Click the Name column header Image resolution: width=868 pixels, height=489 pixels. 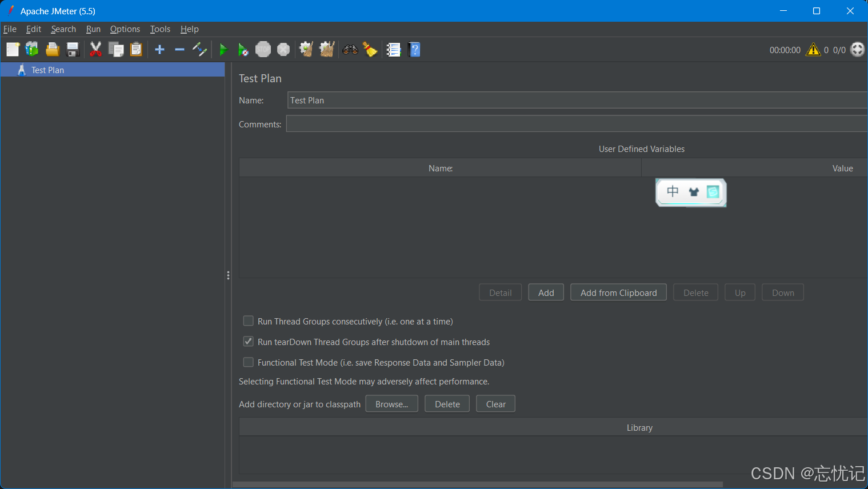[440, 168]
